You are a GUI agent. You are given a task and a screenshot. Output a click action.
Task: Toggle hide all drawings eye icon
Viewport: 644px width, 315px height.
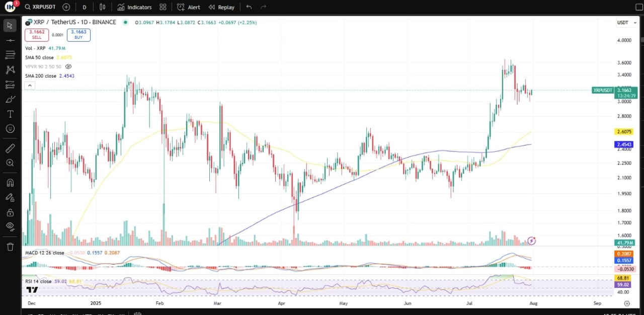[x=10, y=226]
